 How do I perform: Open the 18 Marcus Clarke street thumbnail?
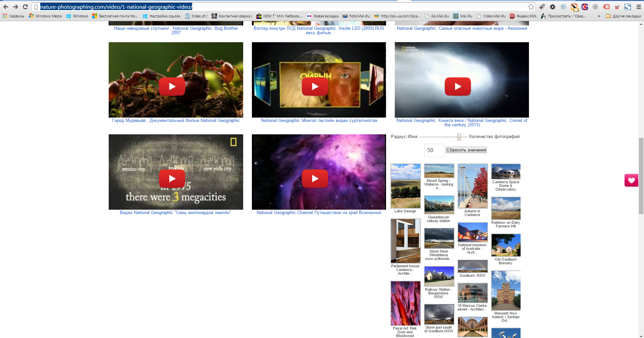[473, 293]
